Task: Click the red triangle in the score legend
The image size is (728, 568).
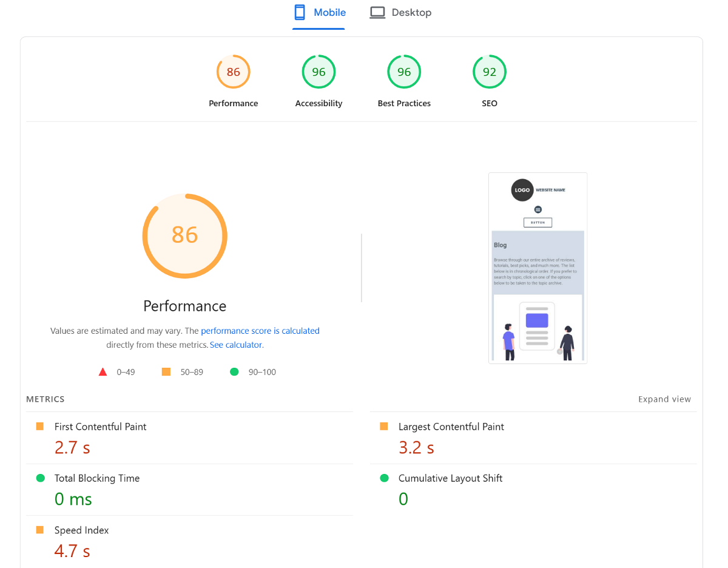Action: (x=103, y=371)
